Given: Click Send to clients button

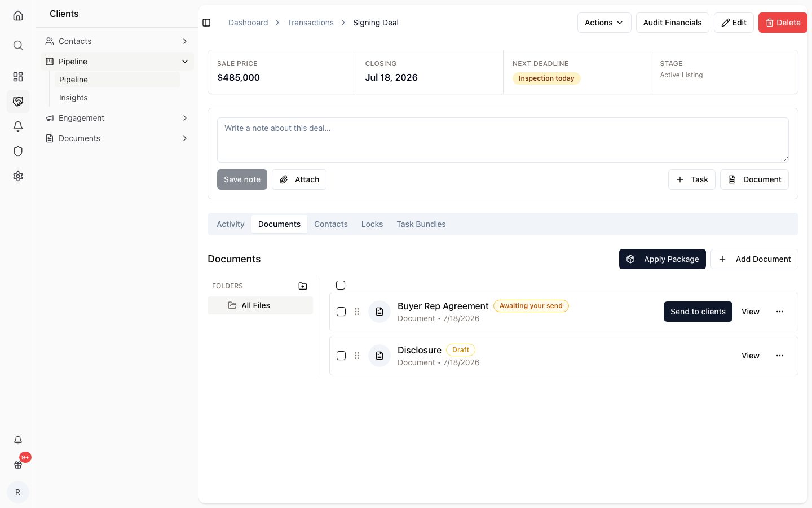Looking at the screenshot, I should [698, 312].
